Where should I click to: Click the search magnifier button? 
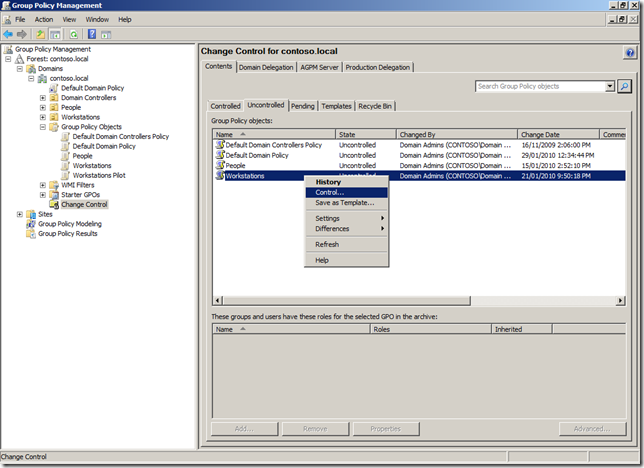[625, 87]
